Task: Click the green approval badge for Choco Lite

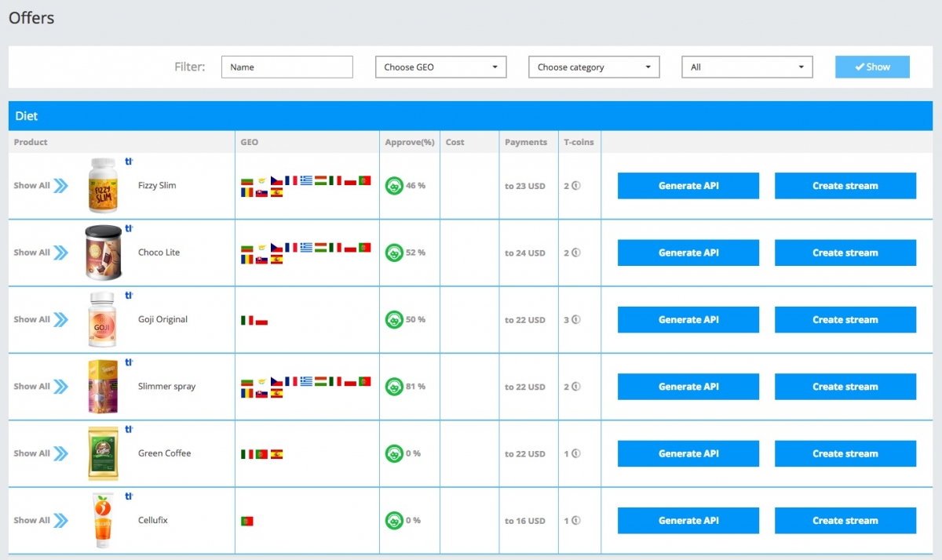Action: click(x=394, y=253)
